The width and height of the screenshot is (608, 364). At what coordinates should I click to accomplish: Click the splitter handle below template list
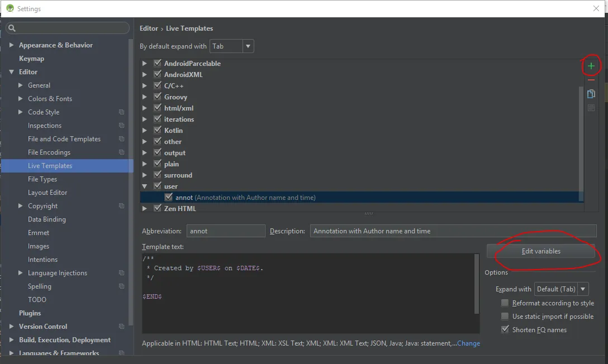click(369, 213)
